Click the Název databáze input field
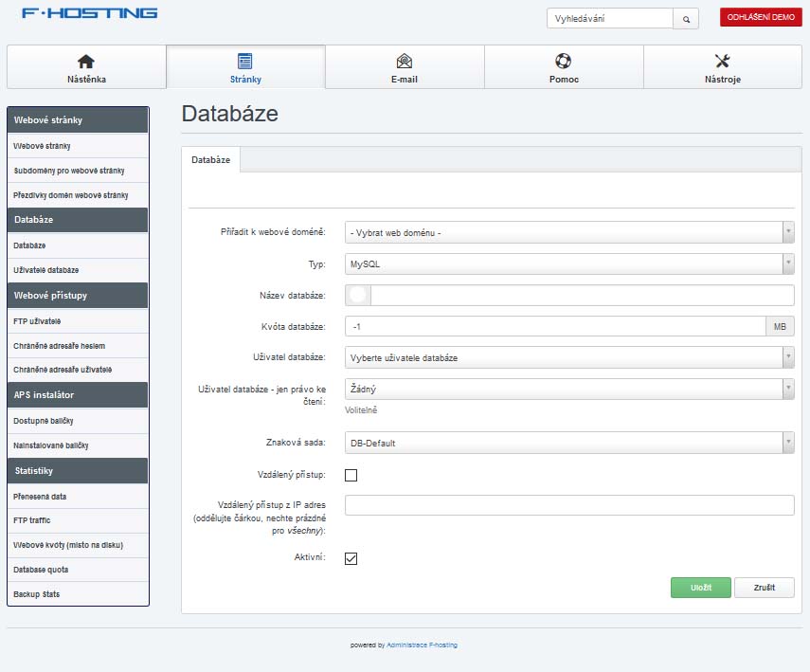Screen dimensions: 810x672 pyautogui.click(x=583, y=295)
